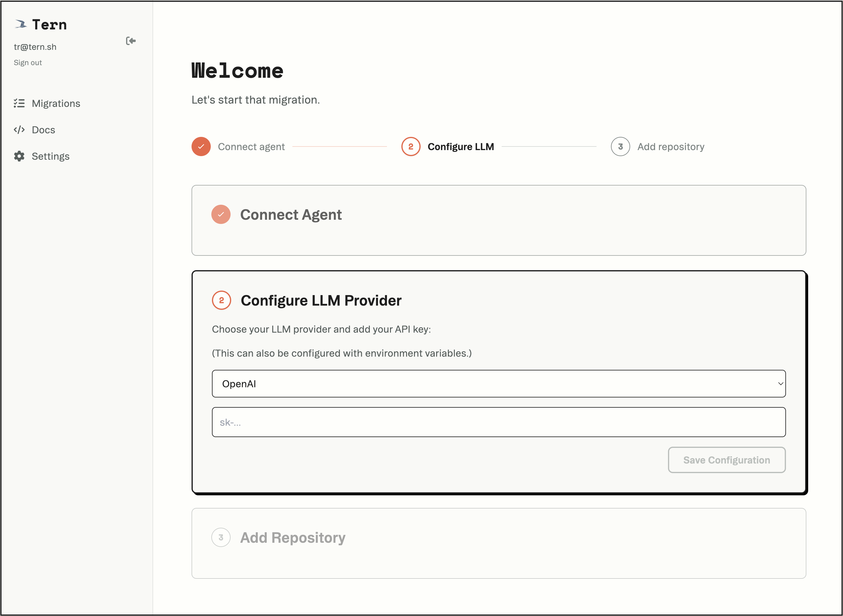Click the Connect Agent section header
The width and height of the screenshot is (843, 616).
click(x=291, y=214)
